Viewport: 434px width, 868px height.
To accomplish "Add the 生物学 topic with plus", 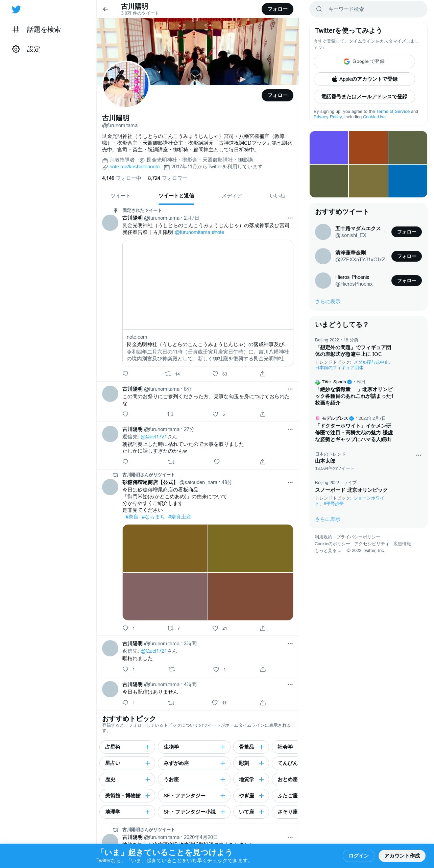I will coord(223,747).
